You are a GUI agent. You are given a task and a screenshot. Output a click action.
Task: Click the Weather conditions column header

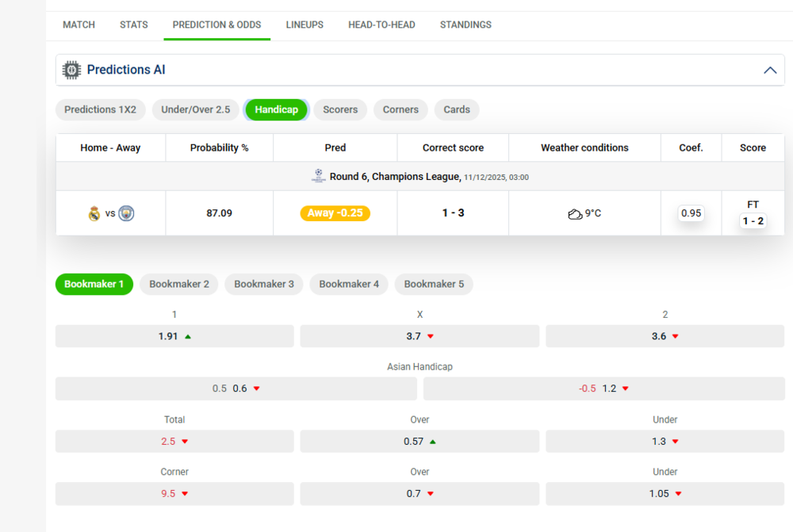[x=584, y=147]
